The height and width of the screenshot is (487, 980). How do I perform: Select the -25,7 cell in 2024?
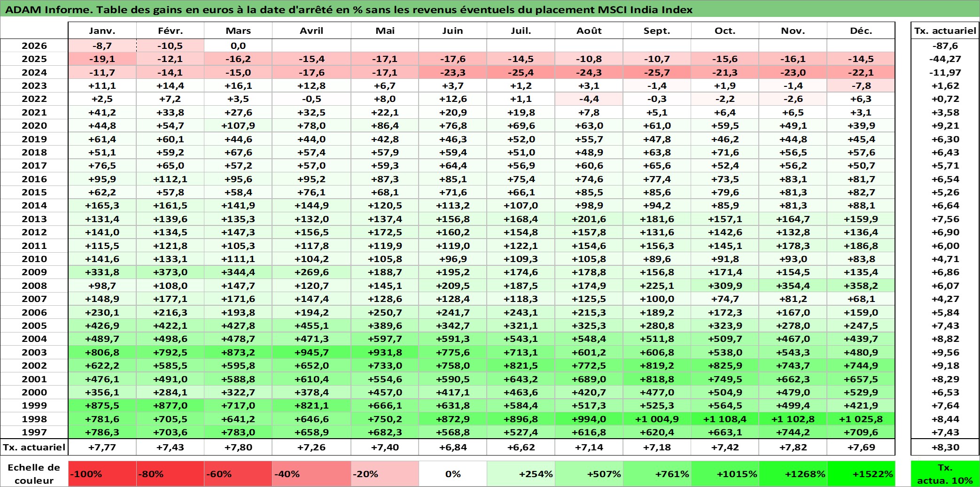point(657,72)
